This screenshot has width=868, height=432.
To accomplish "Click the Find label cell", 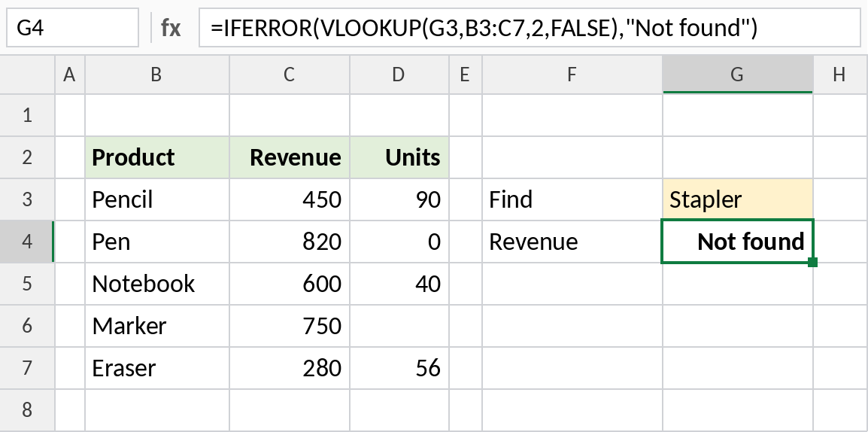I will (x=572, y=199).
